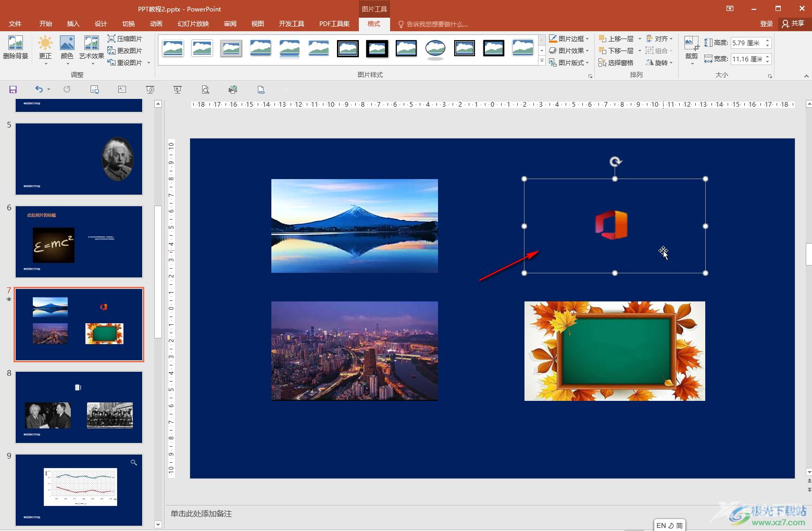Viewport: 812px width, 531px height.
Task: Open the 大小 size dialog launcher
Action: (770, 76)
